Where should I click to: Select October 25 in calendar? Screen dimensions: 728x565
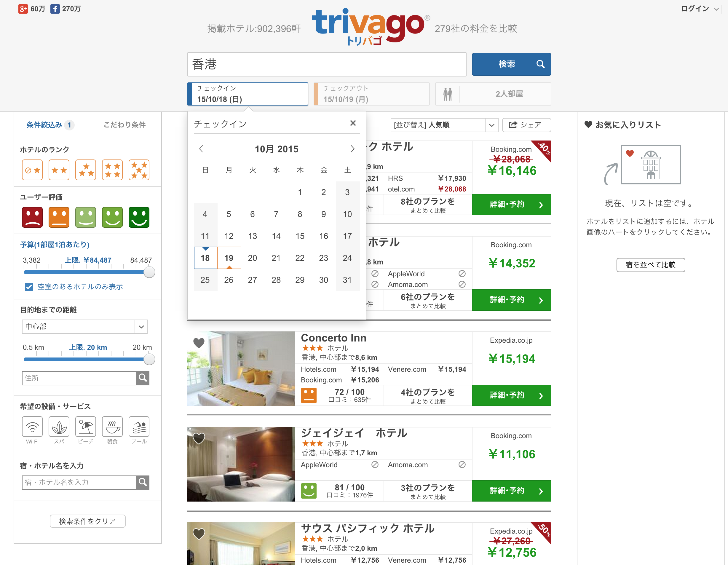coord(205,280)
